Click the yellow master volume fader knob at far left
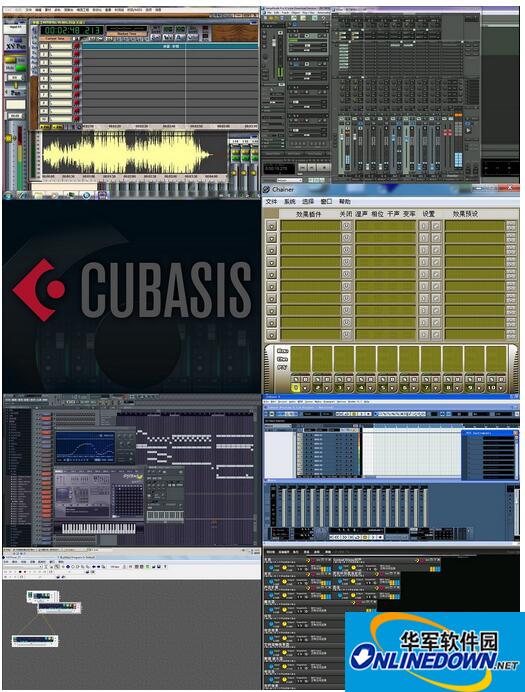The height and width of the screenshot is (692, 525). pos(8,138)
